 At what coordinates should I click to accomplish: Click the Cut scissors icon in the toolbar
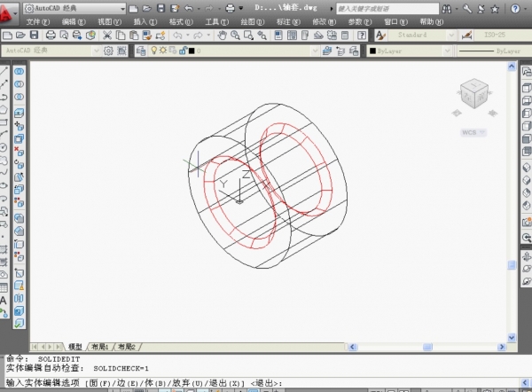(107, 35)
